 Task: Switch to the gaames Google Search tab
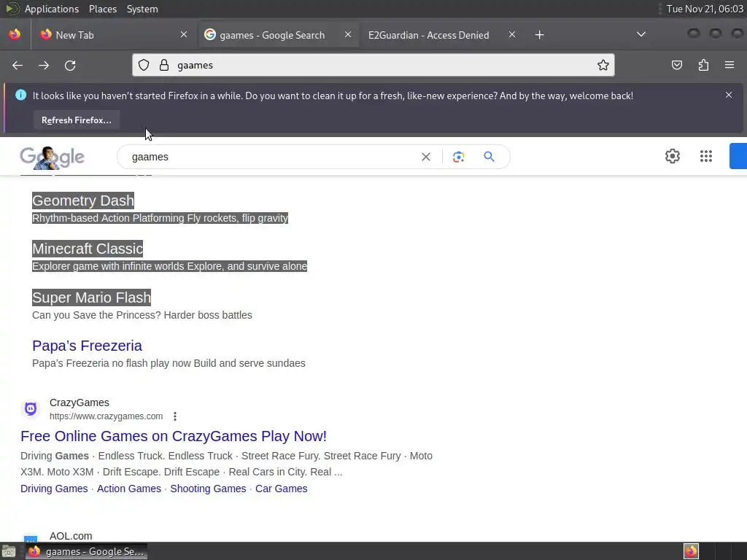pyautogui.click(x=278, y=35)
